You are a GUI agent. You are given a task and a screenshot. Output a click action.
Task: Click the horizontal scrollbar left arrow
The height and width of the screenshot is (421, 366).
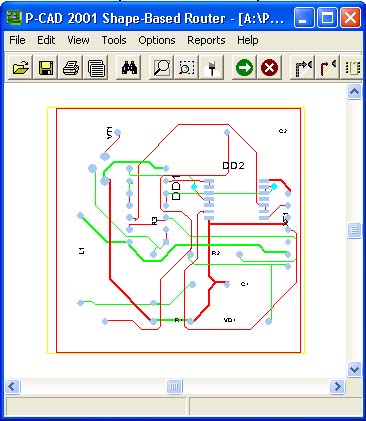tap(12, 387)
